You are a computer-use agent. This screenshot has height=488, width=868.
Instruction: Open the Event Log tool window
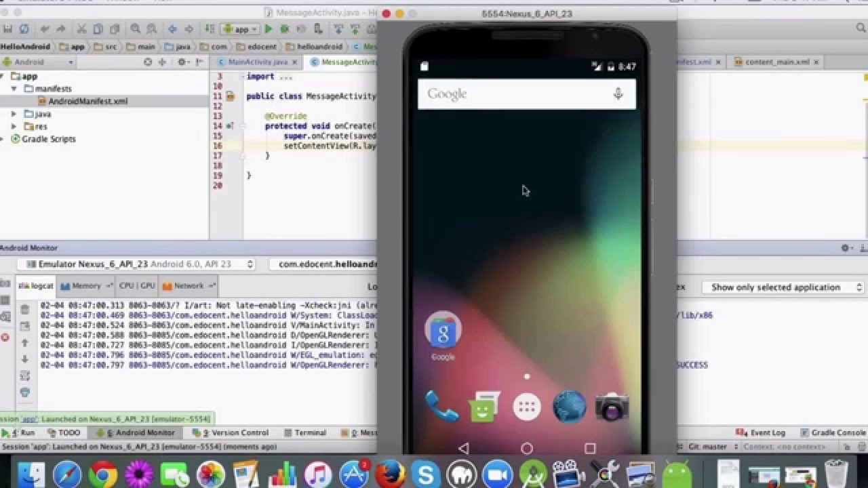(762, 432)
